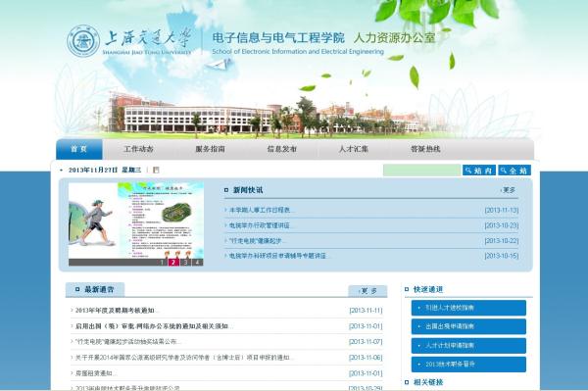Open the 工作动态 navigation menu item
The height and width of the screenshot is (391, 588).
(x=139, y=149)
